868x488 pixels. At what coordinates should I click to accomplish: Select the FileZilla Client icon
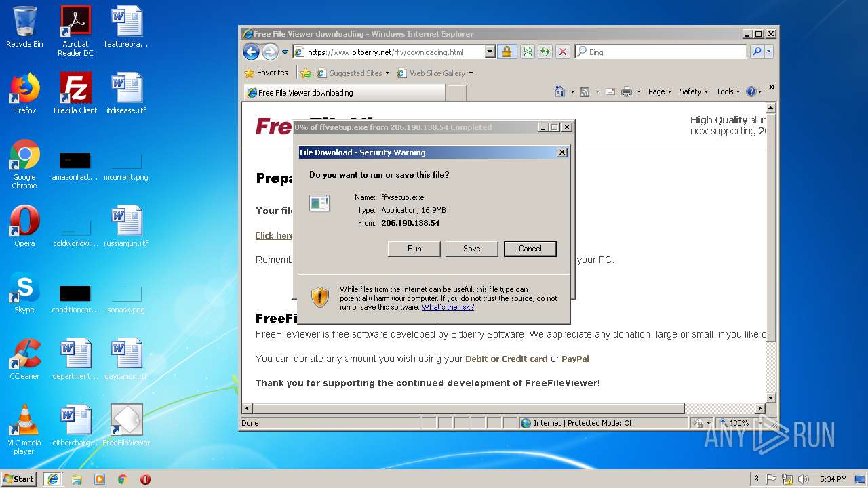coord(75,94)
